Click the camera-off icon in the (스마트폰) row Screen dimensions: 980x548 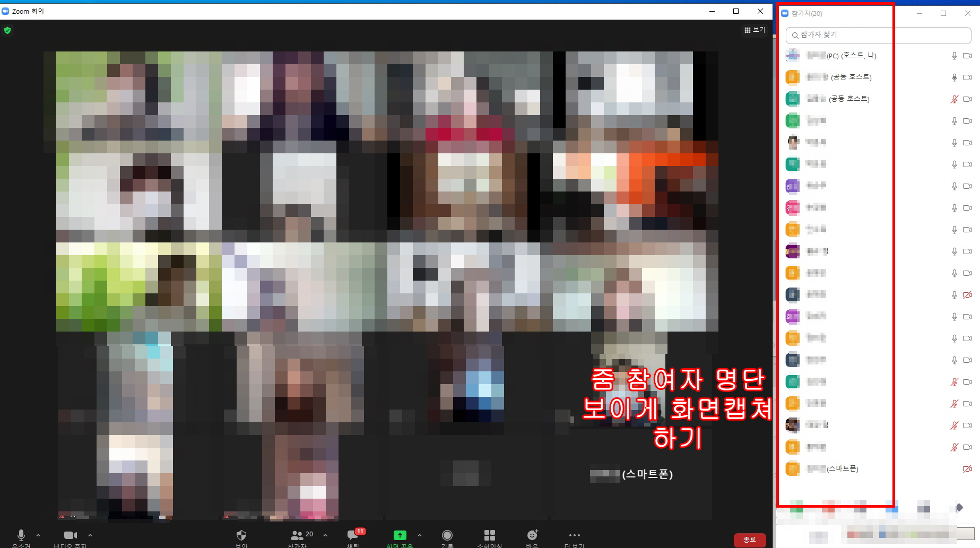pyautogui.click(x=967, y=469)
